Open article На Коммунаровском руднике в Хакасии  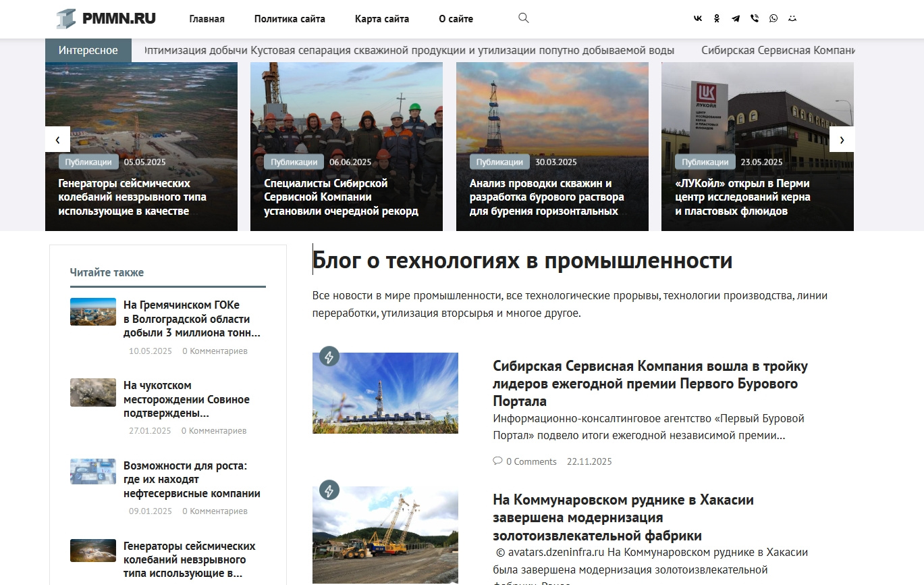(623, 518)
